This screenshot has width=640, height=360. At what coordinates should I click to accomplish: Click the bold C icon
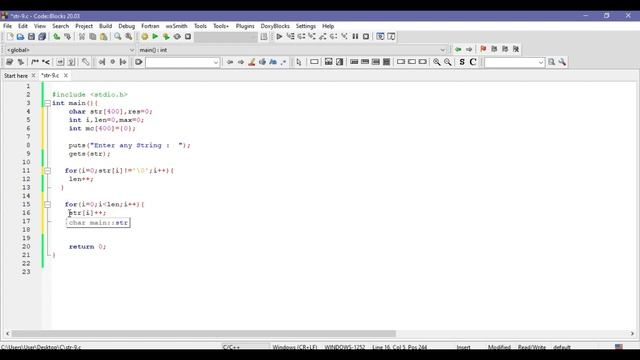click(473, 62)
